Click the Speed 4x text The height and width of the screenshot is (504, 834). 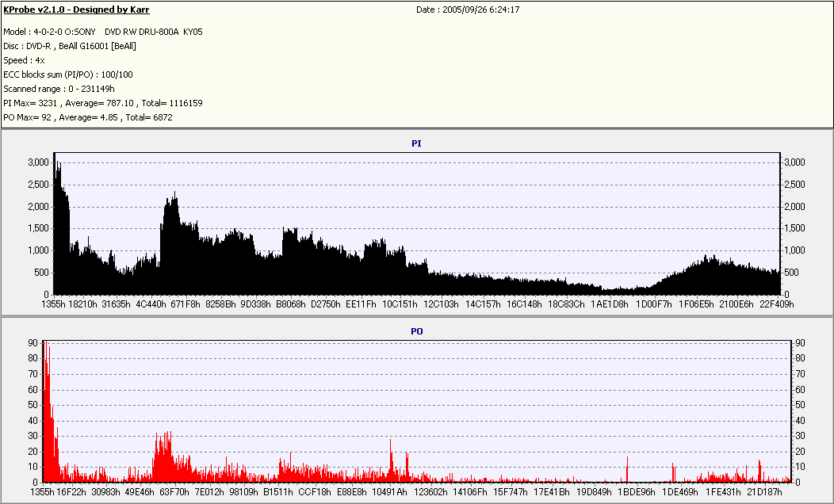click(24, 60)
